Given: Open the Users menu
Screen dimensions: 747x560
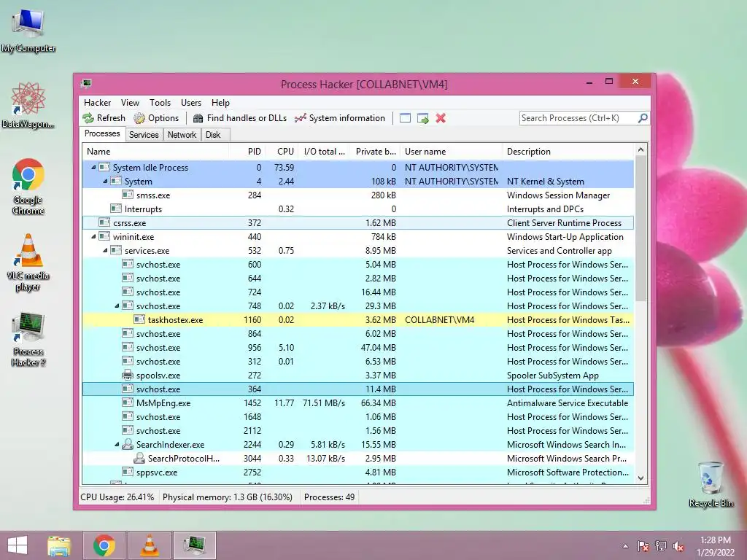Looking at the screenshot, I should (x=191, y=102).
